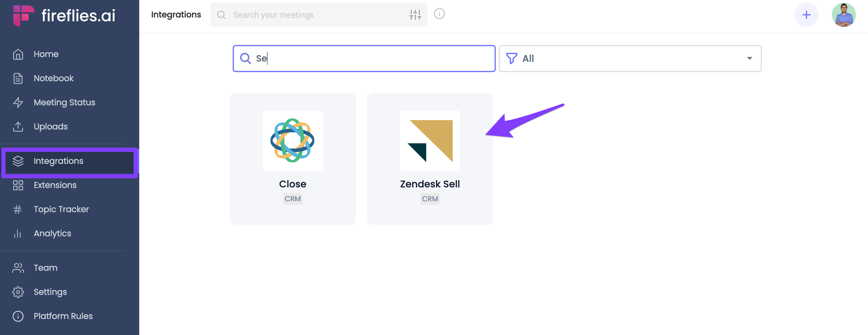The height and width of the screenshot is (335, 868).
Task: Click the plus add button
Action: click(806, 15)
